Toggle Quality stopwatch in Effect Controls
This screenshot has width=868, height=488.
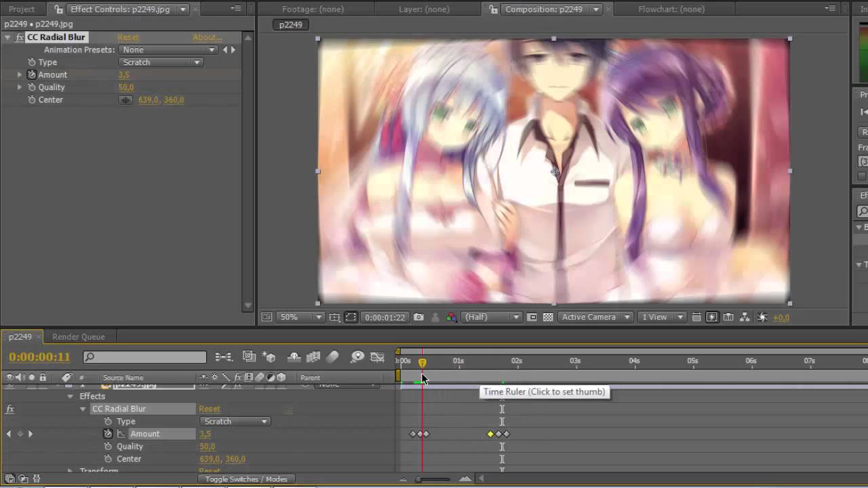pos(32,87)
